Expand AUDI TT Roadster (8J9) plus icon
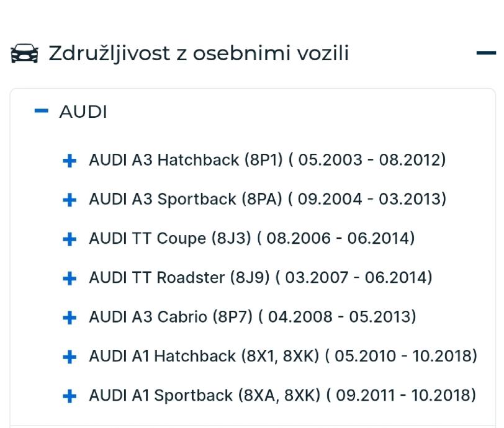 (70, 278)
